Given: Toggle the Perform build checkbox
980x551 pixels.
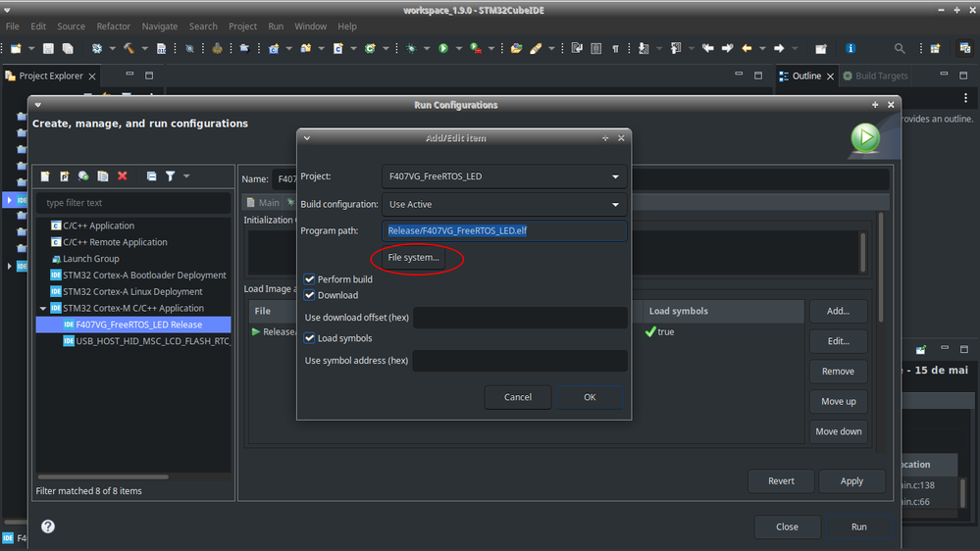Looking at the screenshot, I should 309,279.
